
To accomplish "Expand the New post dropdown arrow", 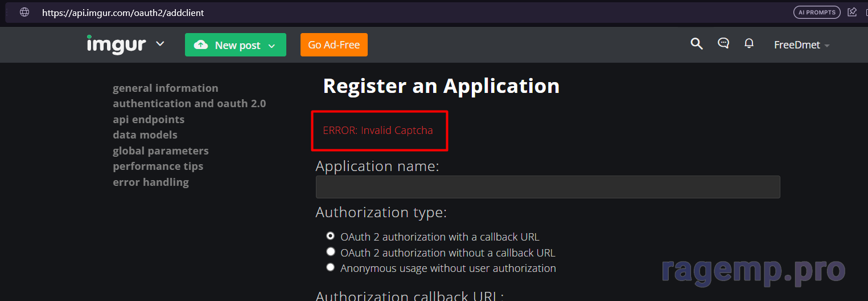I will pyautogui.click(x=272, y=46).
